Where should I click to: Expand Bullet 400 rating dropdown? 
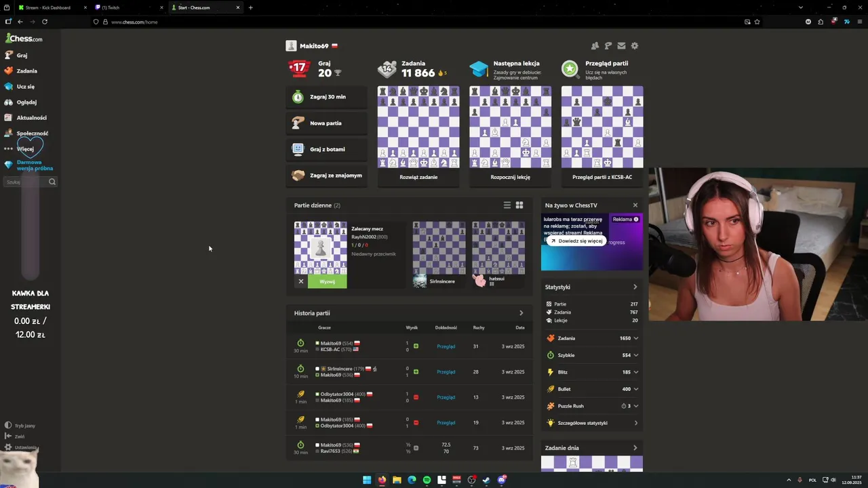point(635,389)
